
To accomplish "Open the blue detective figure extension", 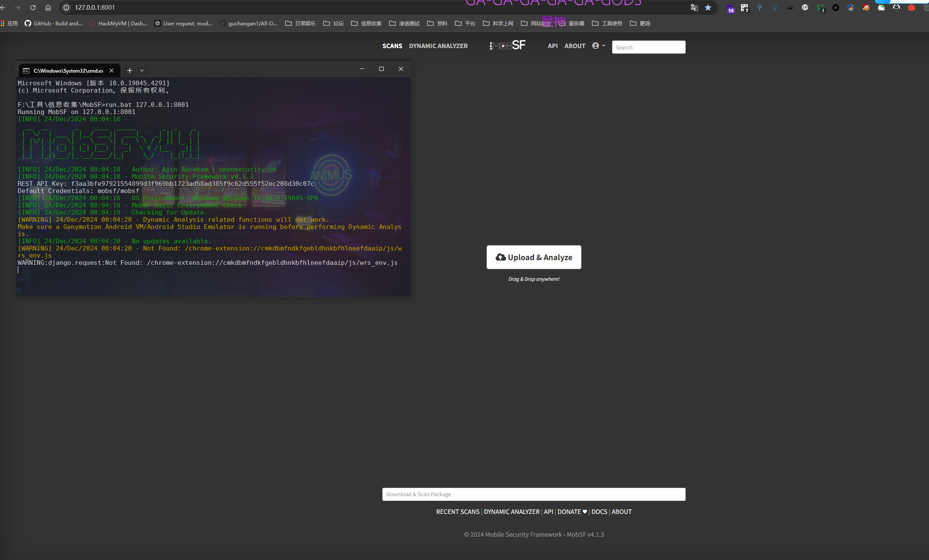I will 775,8.
